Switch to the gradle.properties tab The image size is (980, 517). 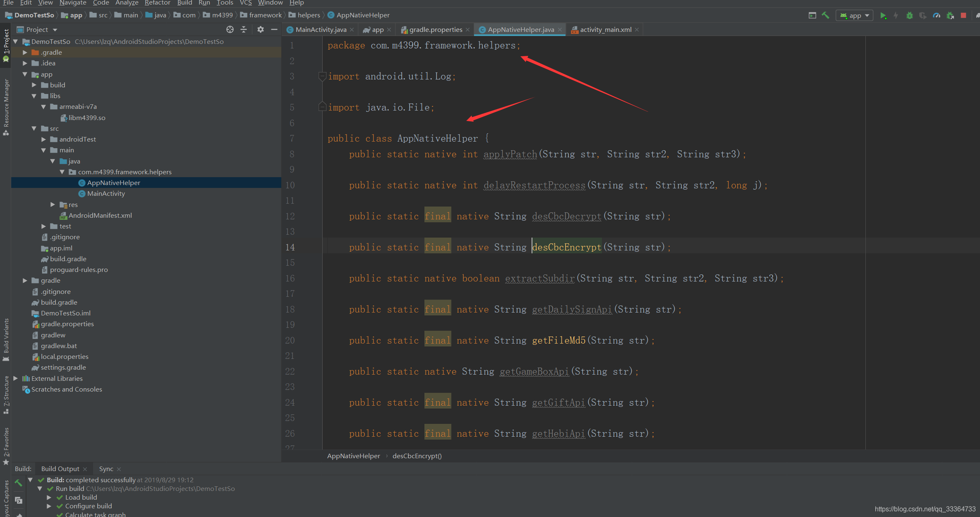[436, 30]
